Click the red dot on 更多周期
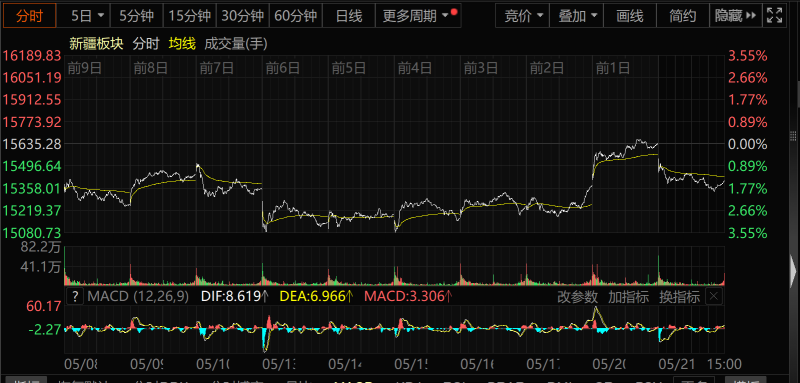This screenshot has height=383, width=800. 454,11
